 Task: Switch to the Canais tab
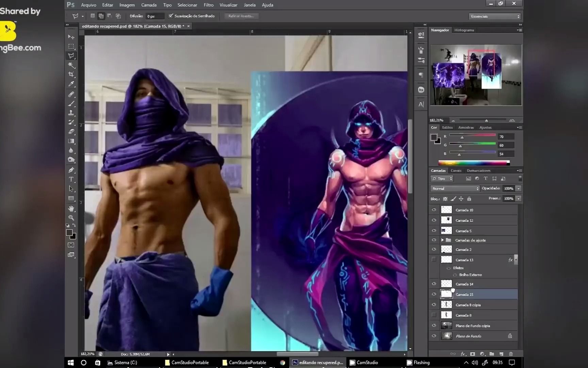click(x=456, y=170)
